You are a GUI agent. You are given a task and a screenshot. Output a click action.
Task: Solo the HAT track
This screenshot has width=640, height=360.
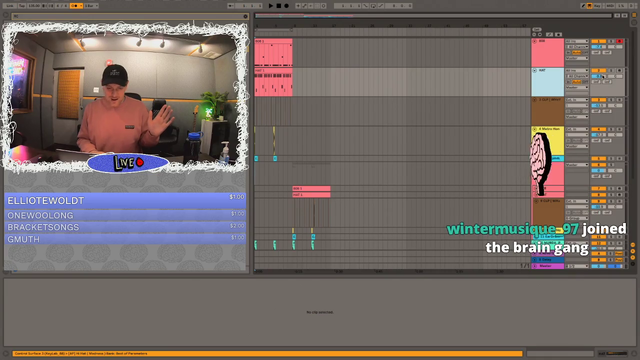coord(611,70)
